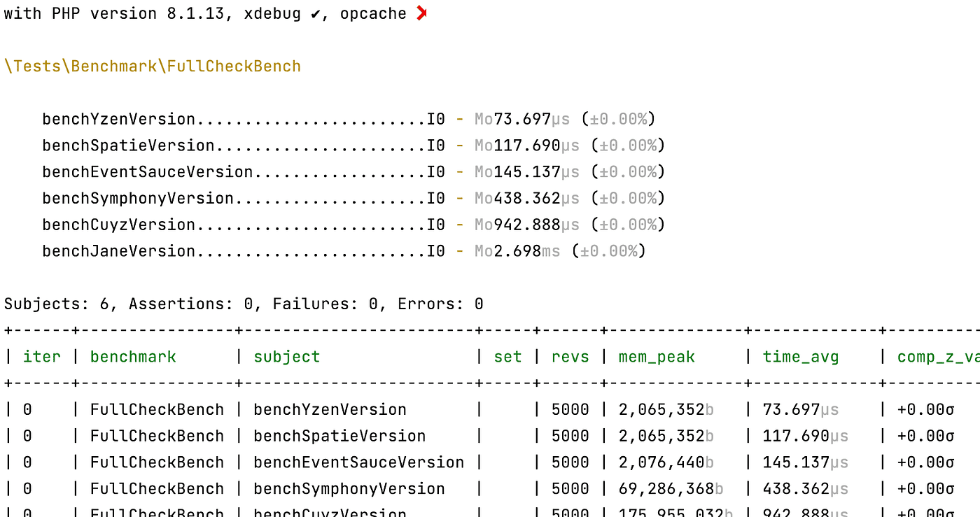Screen dimensions: 980x517
Task: Click the revs column header
Action: [570, 357]
